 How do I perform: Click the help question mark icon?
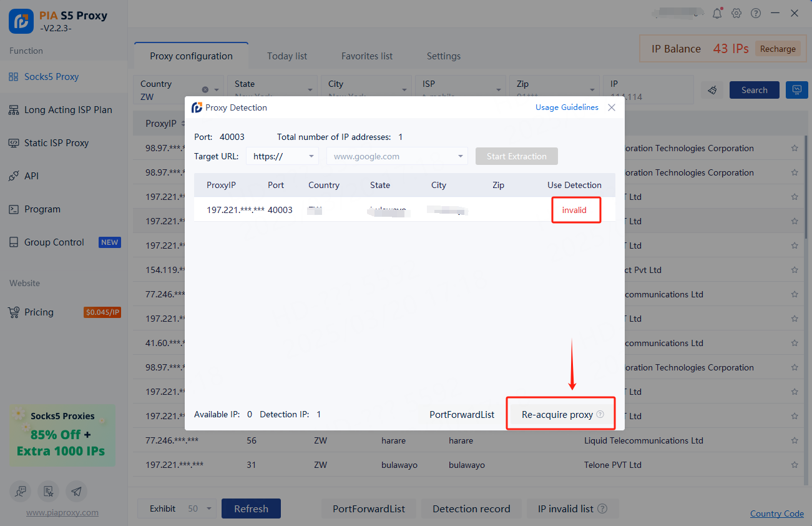(756, 13)
